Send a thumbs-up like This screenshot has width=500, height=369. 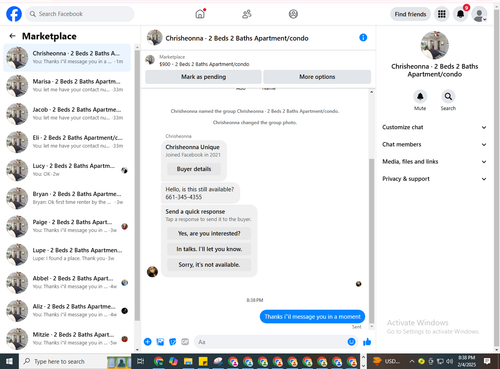pos(367,342)
